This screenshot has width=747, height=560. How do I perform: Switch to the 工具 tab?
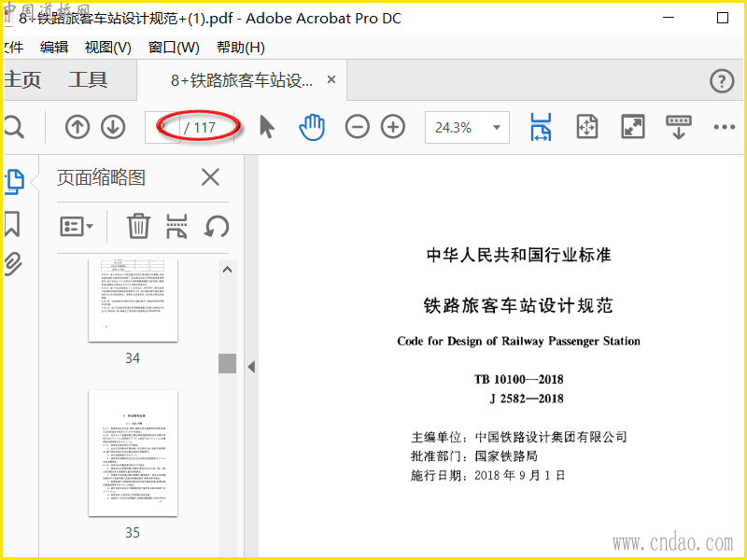pyautogui.click(x=88, y=79)
